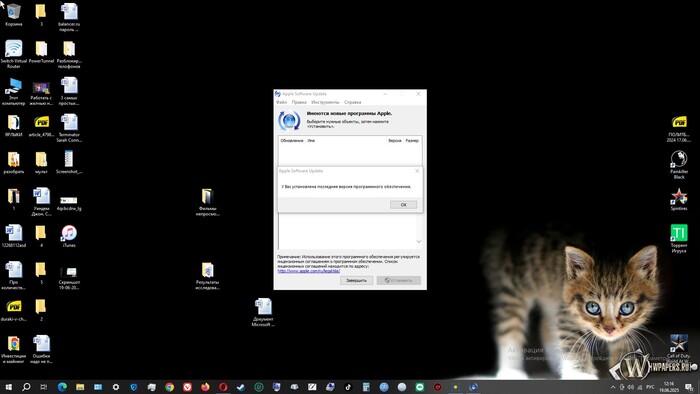700x394 pixels.
Task: Select the разобрать folder icon
Action: [13, 162]
